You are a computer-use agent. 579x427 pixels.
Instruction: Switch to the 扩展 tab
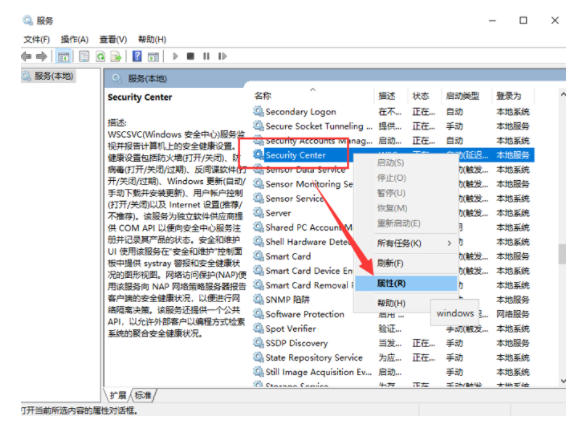coord(118,395)
